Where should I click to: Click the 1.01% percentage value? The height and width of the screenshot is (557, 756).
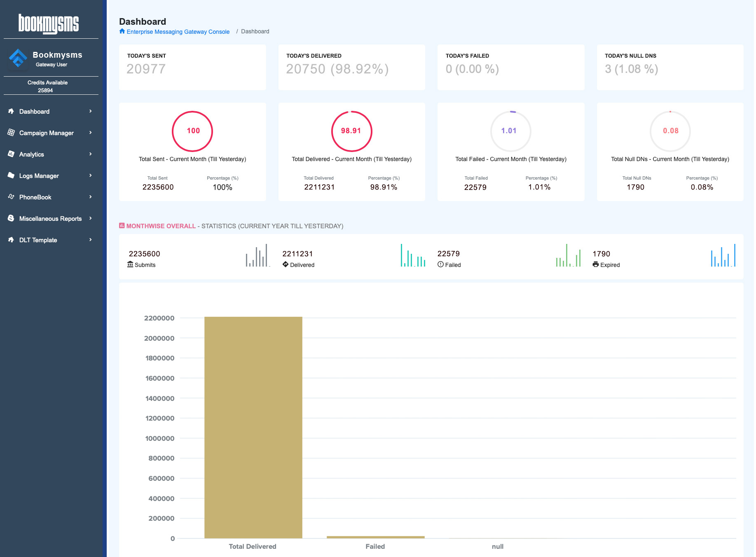[x=539, y=187]
